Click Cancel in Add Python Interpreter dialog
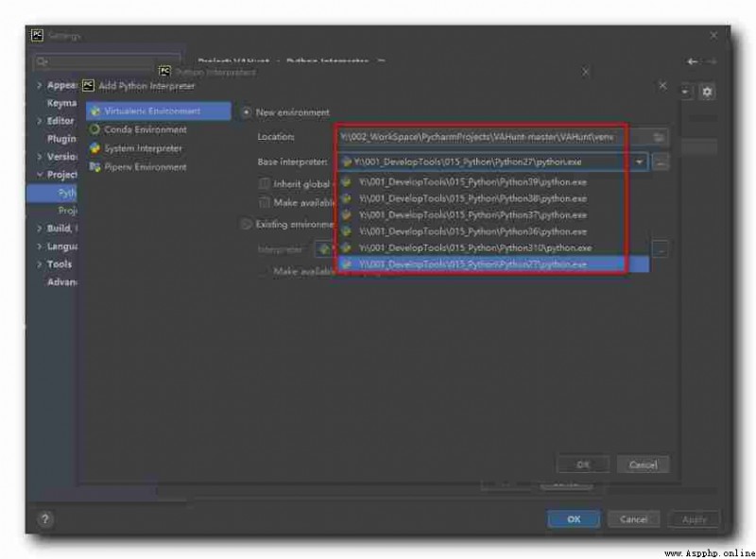This screenshot has height=559, width=756. click(x=643, y=465)
